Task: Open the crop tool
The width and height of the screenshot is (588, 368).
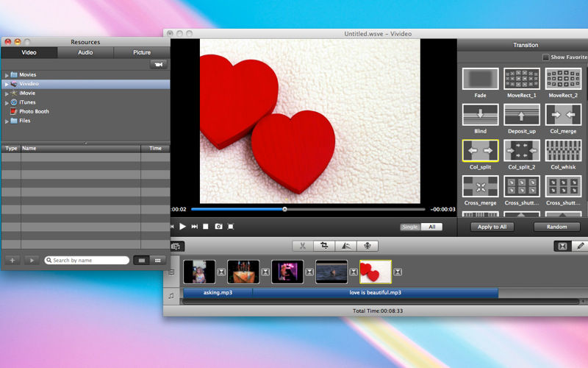Action: (324, 246)
